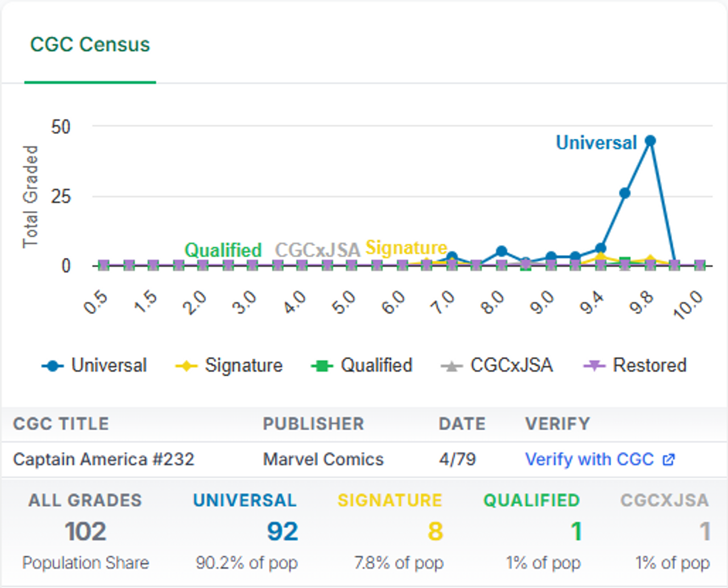Click the purple Restored legend triangle marker
The width and height of the screenshot is (728, 588).
tap(595, 366)
